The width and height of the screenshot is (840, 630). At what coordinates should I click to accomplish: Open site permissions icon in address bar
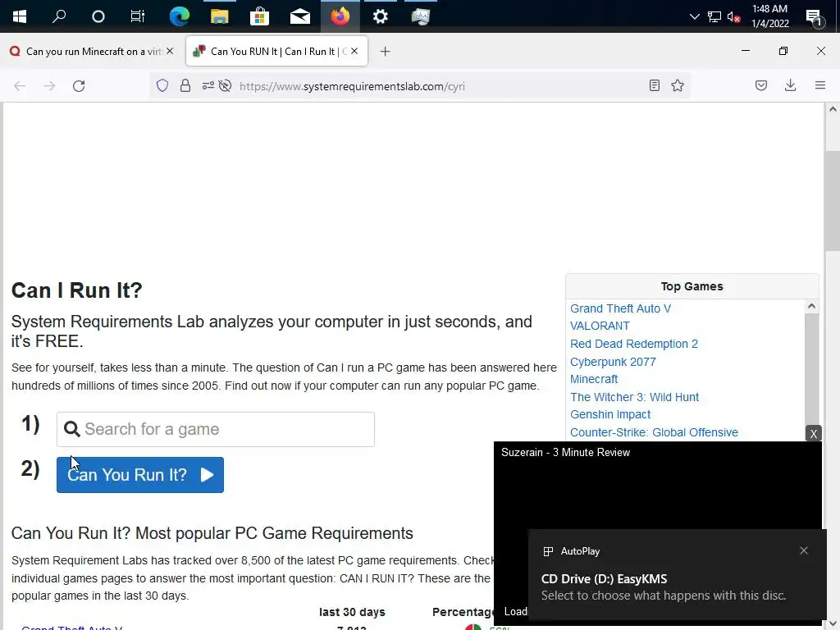click(x=208, y=85)
